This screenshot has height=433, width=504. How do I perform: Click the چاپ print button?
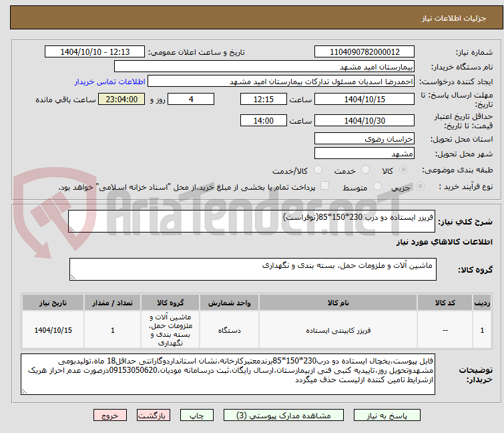pos(197,416)
